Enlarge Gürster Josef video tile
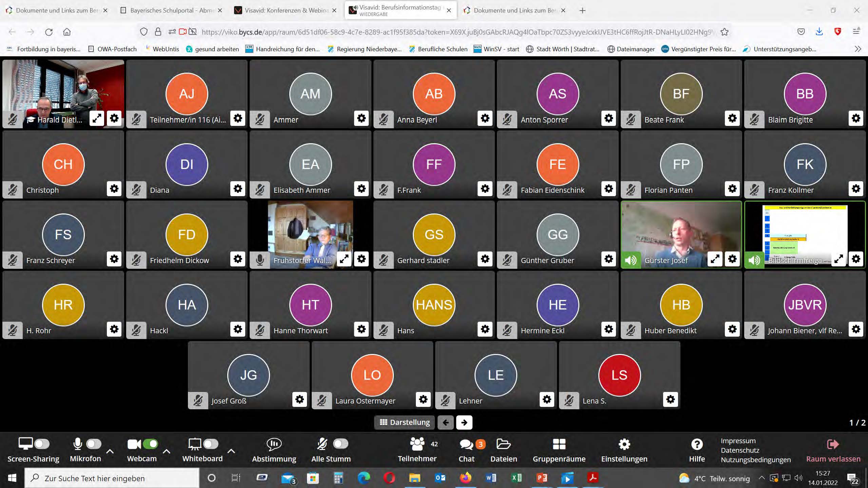The height and width of the screenshot is (488, 868). click(715, 259)
